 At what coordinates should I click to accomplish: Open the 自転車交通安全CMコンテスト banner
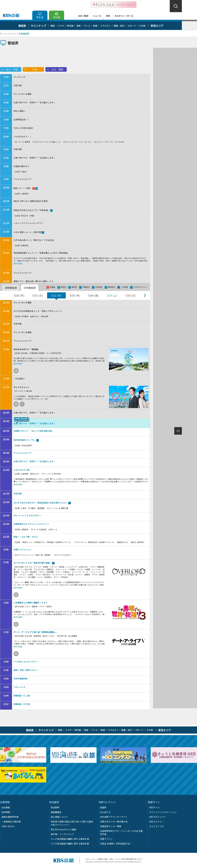point(124,755)
